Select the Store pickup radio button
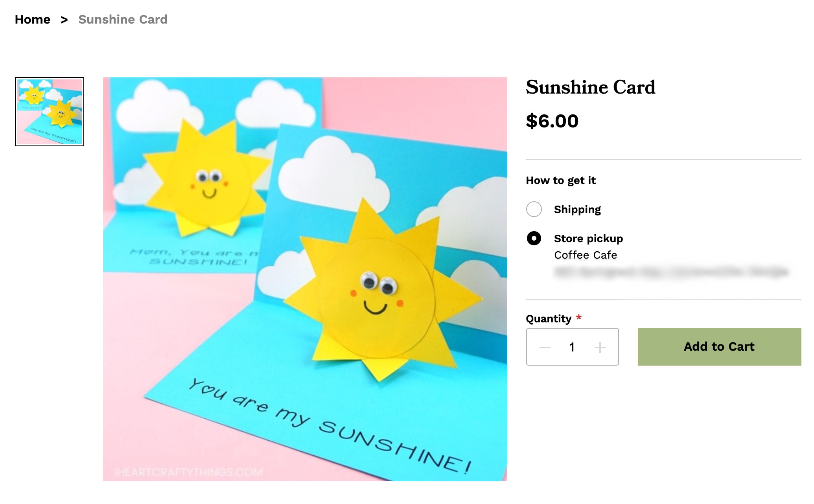This screenshot has height=504, width=814. pyautogui.click(x=534, y=238)
